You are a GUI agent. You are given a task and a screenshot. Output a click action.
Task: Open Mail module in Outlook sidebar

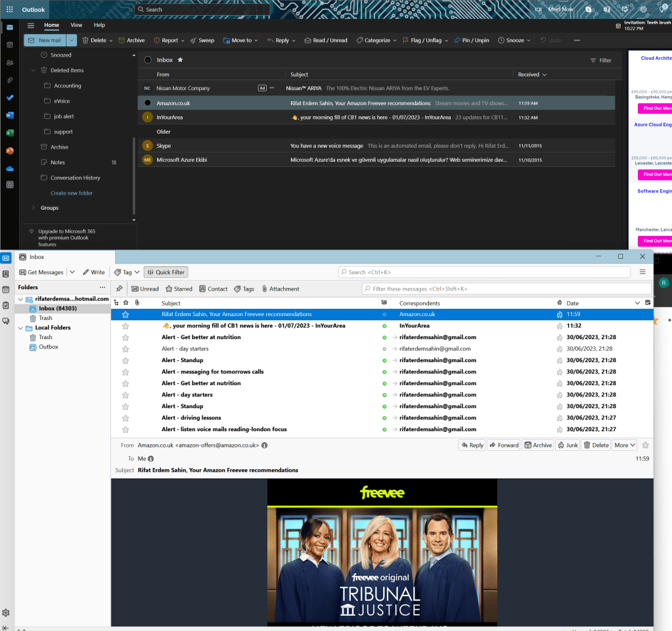click(x=10, y=28)
